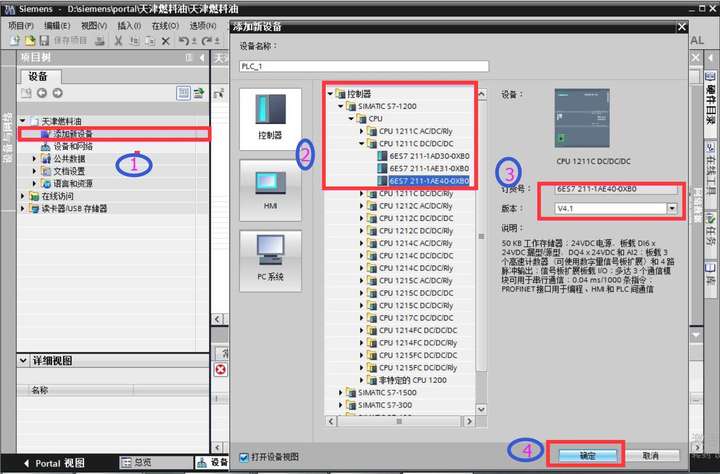Image resolution: width=720 pixels, height=474 pixels.
Task: Click 添加新设备 in project tree
Action: [x=73, y=134]
